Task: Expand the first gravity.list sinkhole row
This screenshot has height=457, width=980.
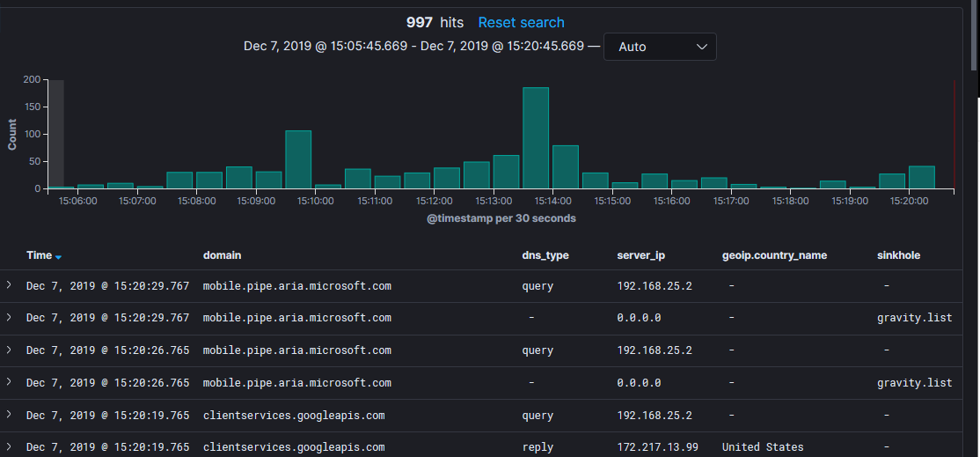Action: [9, 318]
